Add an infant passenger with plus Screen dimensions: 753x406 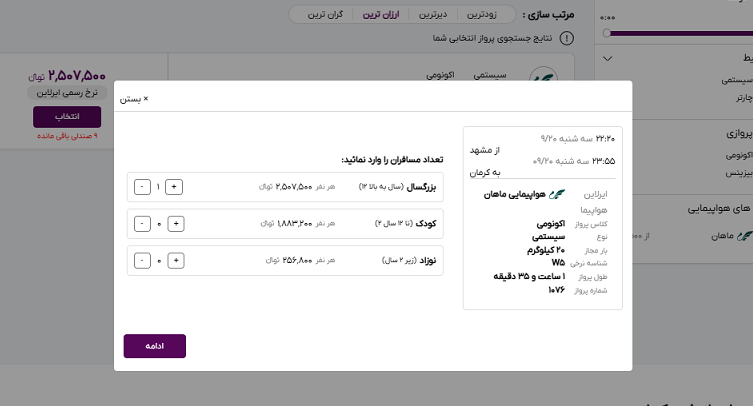click(x=176, y=260)
